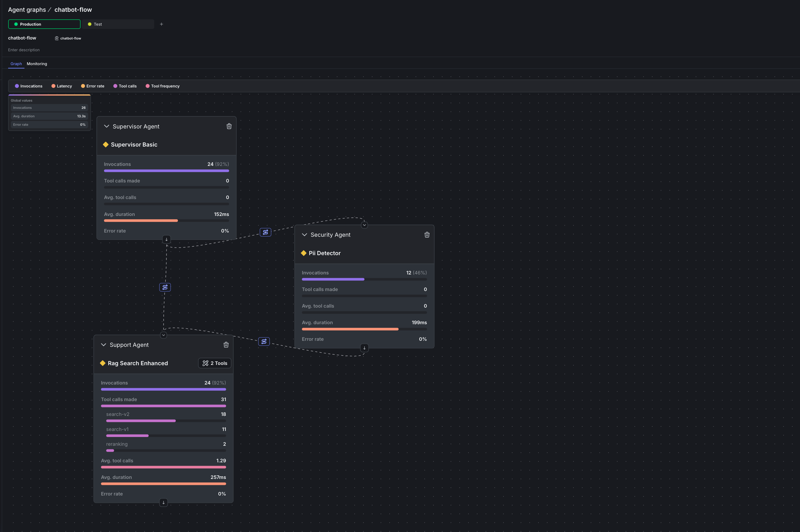Viewport: 800px width, 532px height.
Task: Click the routing icon on the Supervisor–Support edge
Action: 165,287
